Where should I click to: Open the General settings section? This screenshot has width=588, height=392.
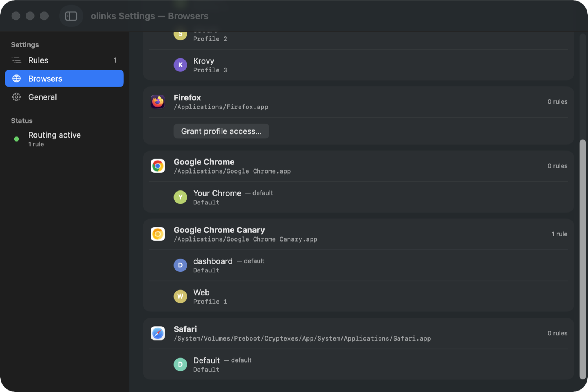64,97
